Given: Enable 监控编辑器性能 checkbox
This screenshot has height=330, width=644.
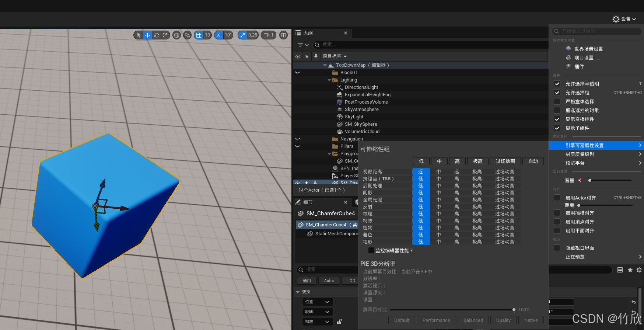Looking at the screenshot, I should 371,250.
